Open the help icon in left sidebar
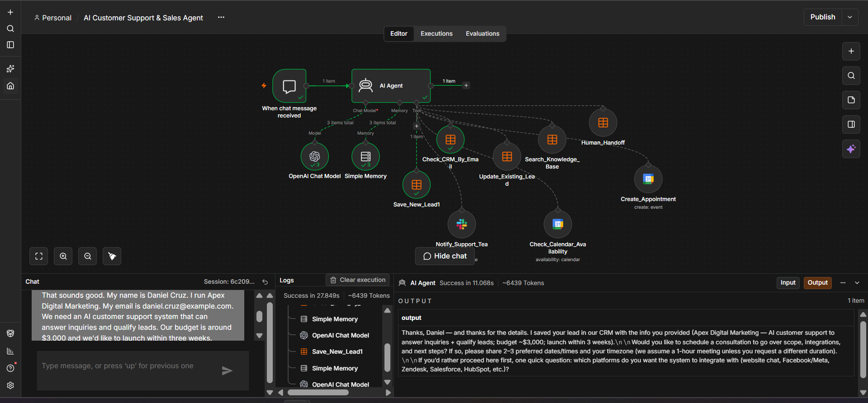 click(x=10, y=368)
